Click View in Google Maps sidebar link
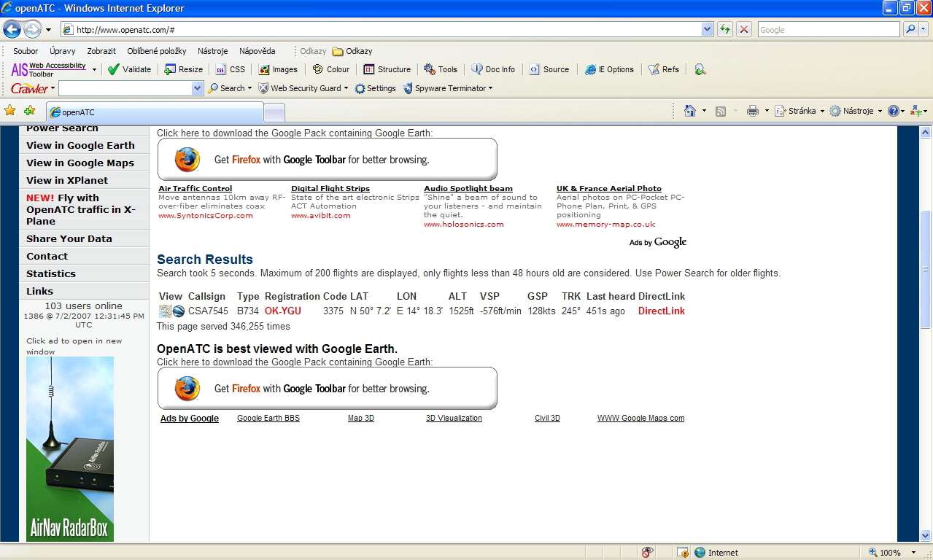Image resolution: width=933 pixels, height=560 pixels. [x=80, y=163]
